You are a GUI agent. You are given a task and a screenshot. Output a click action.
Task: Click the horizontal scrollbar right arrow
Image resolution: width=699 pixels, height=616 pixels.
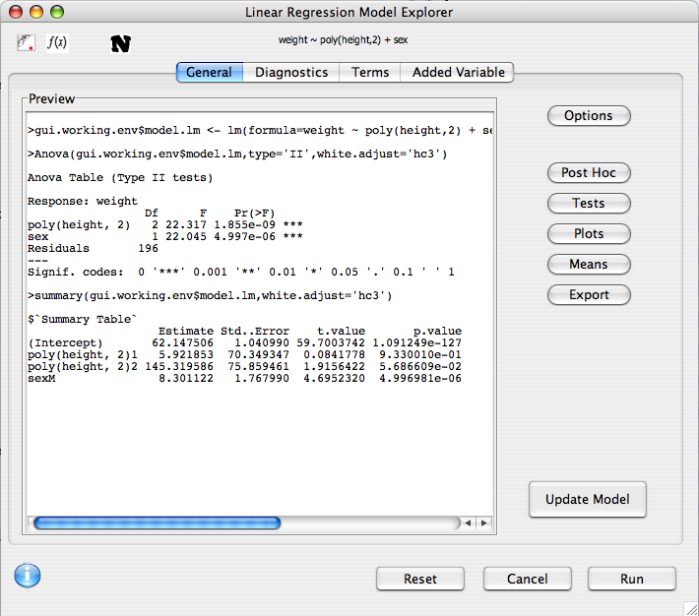pos(484,524)
